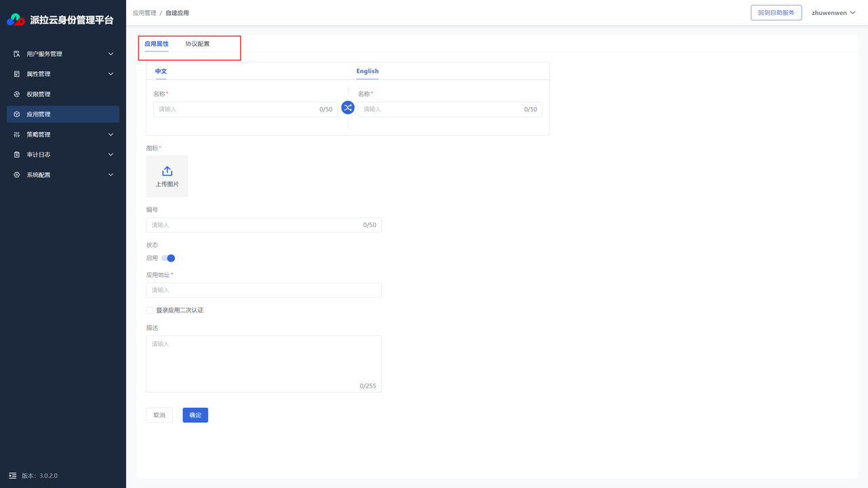Image resolution: width=868 pixels, height=488 pixels.
Task: Expand the 用户服务管理 menu chevron
Action: point(111,54)
